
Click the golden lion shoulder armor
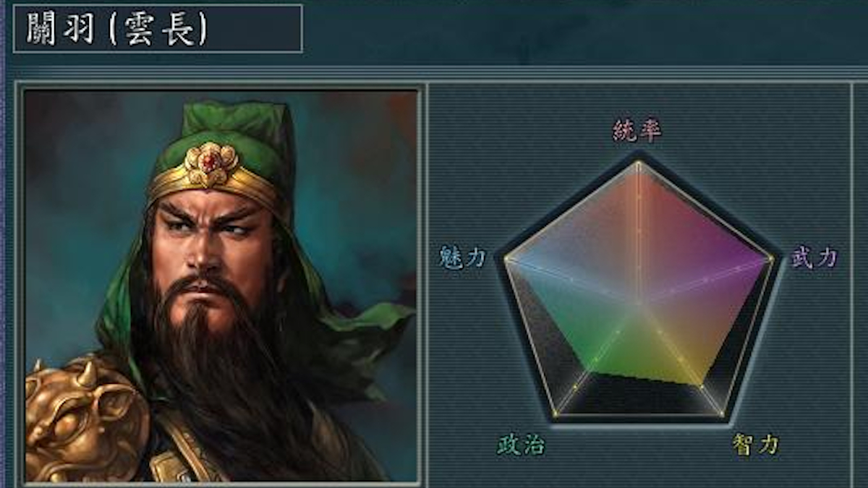pyautogui.click(x=85, y=420)
